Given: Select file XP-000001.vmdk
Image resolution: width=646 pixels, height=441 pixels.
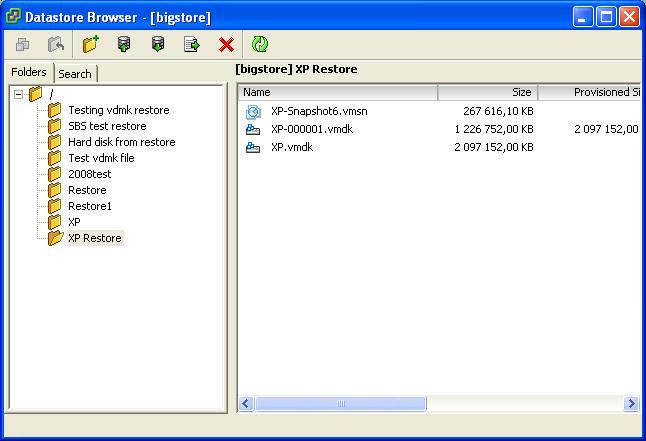Looking at the screenshot, I should [x=312, y=129].
